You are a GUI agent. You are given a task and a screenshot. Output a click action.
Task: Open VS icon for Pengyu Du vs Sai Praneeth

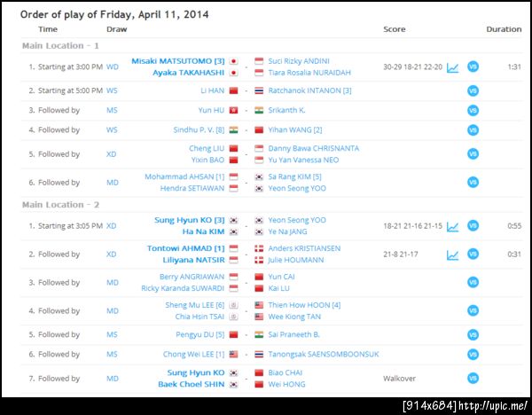click(473, 334)
